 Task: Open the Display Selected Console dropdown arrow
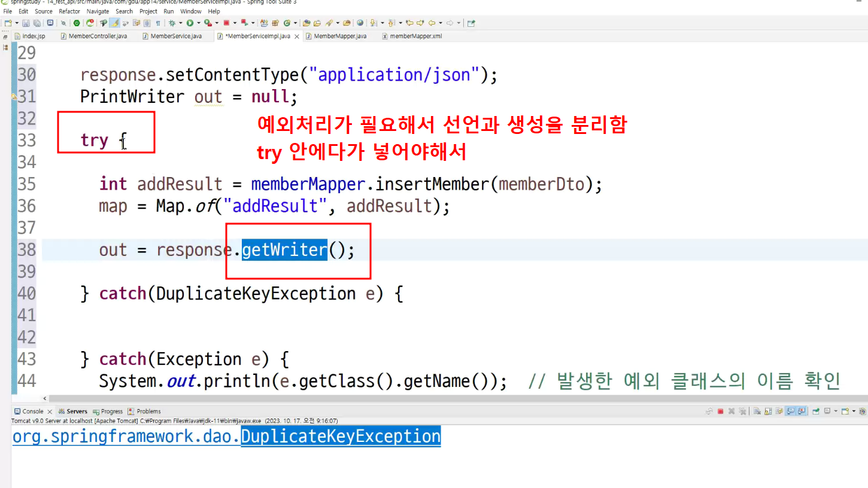(x=836, y=411)
